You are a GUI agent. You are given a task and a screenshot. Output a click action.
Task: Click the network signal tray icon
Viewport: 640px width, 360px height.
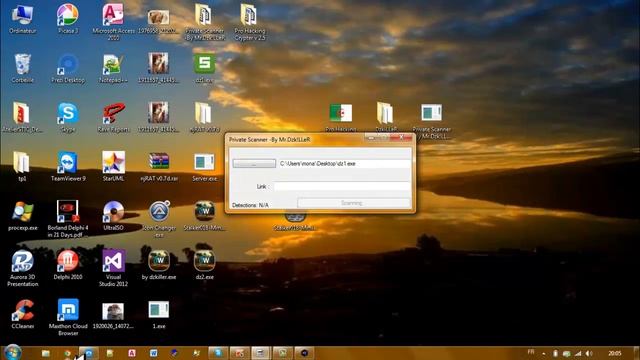click(578, 353)
